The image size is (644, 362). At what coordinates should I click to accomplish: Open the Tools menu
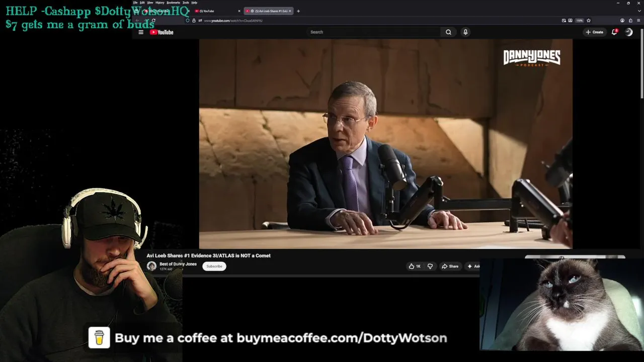click(x=186, y=3)
